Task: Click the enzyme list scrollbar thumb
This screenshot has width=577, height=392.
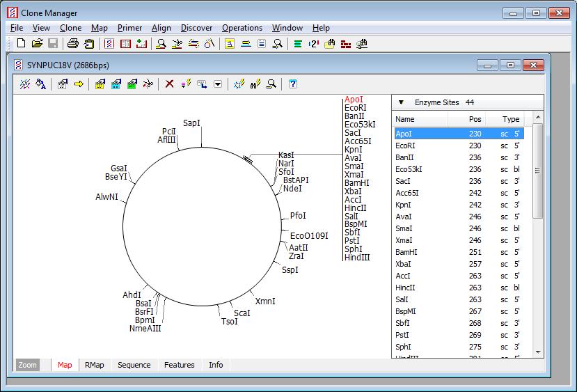Action: click(537, 171)
